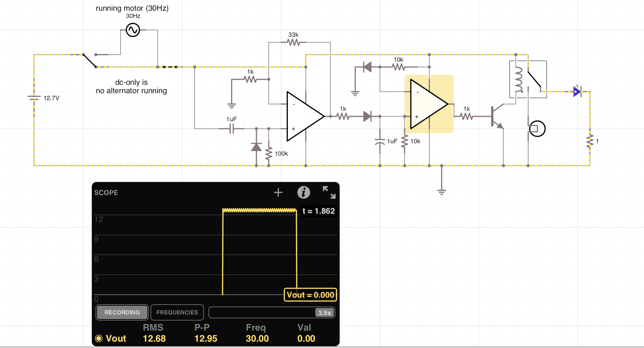Select the upper 10k resistor
The width and height of the screenshot is (644, 348).
pos(398,67)
